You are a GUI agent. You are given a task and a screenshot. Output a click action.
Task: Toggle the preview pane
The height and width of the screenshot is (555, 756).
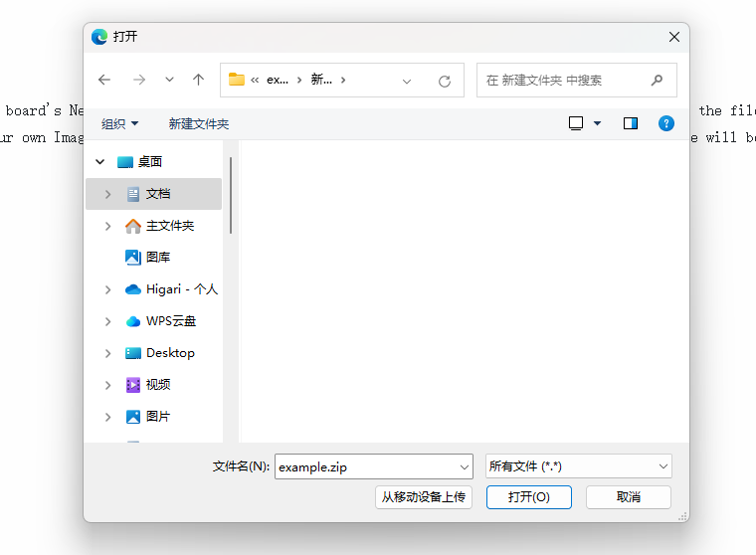630,123
